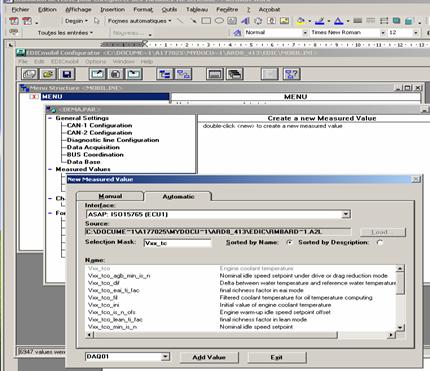Click the name list scroll down arrow

pyautogui.click(x=400, y=328)
